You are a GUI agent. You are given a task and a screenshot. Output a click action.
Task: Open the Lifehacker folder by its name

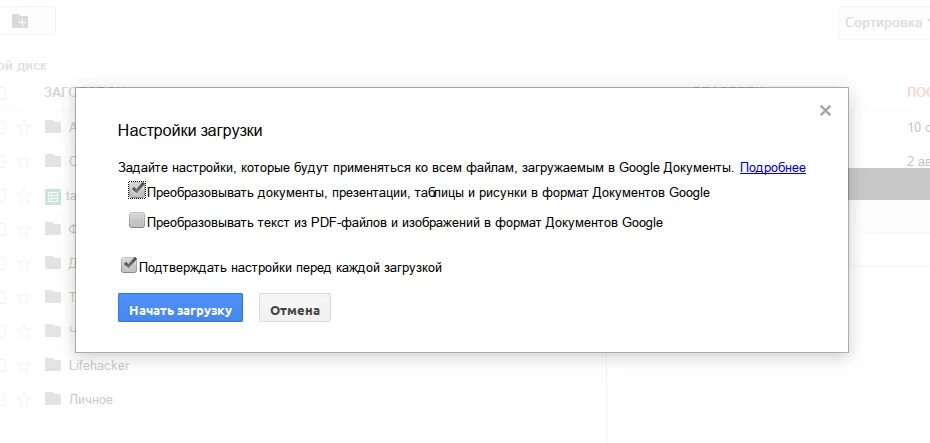click(x=99, y=365)
